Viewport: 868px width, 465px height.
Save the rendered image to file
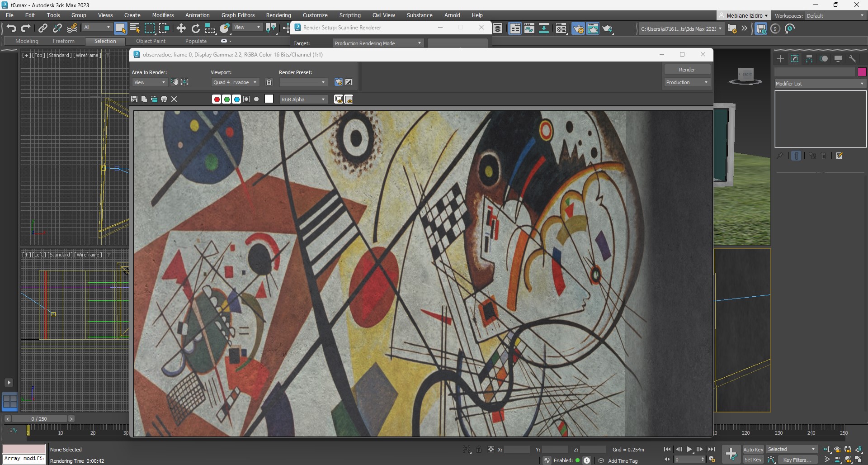pos(134,99)
